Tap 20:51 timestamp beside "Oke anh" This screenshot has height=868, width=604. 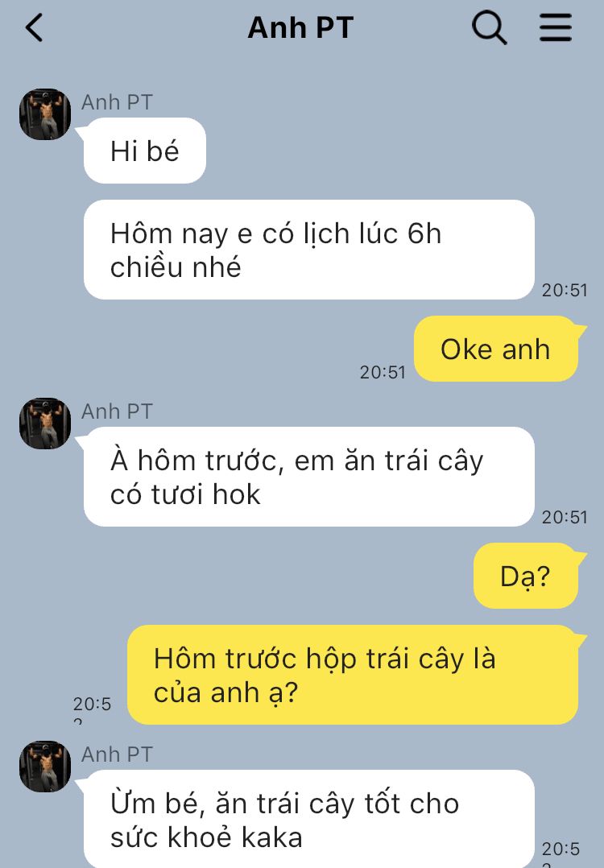[x=383, y=373]
